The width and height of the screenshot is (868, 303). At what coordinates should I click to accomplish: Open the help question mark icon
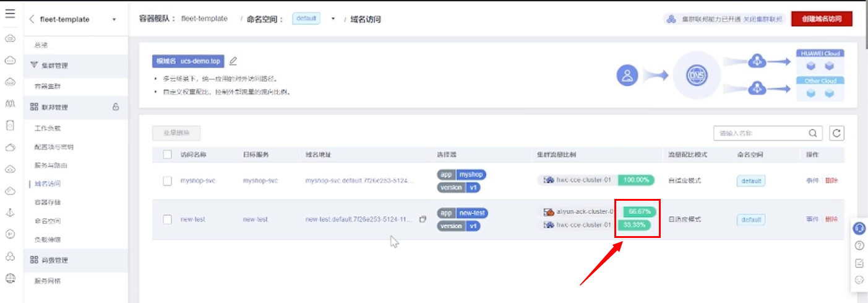pos(859,245)
